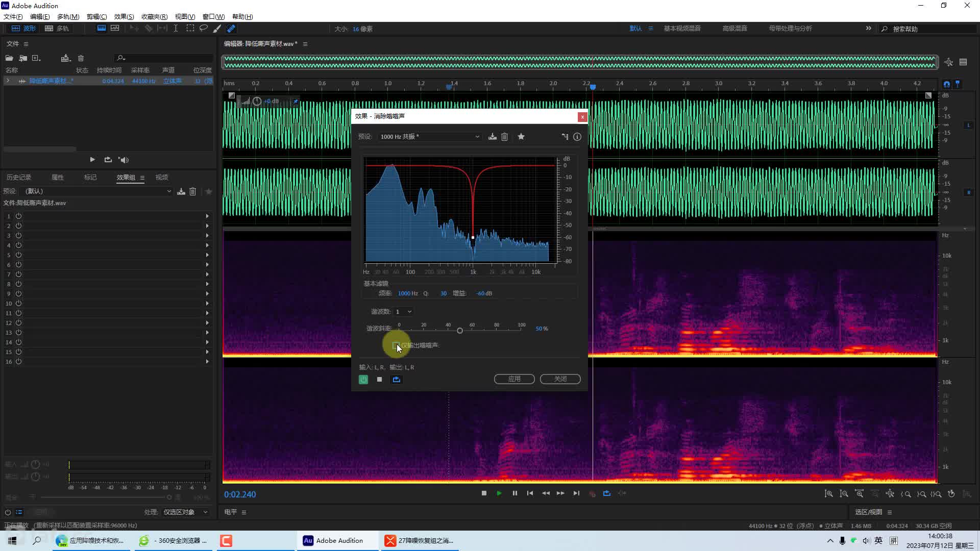Screen dimensions: 980x551
Task: Adjust the harmonic slope slider handle
Action: click(x=460, y=331)
